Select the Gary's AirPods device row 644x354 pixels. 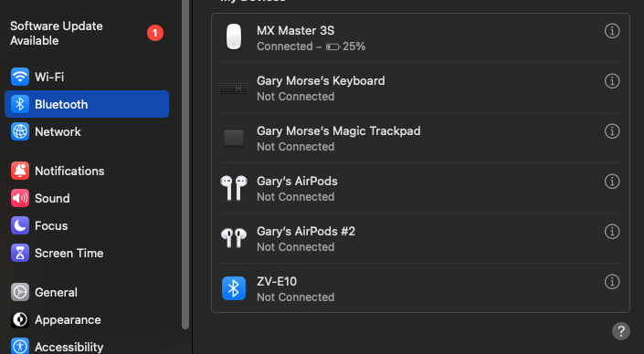pyautogui.click(x=420, y=188)
